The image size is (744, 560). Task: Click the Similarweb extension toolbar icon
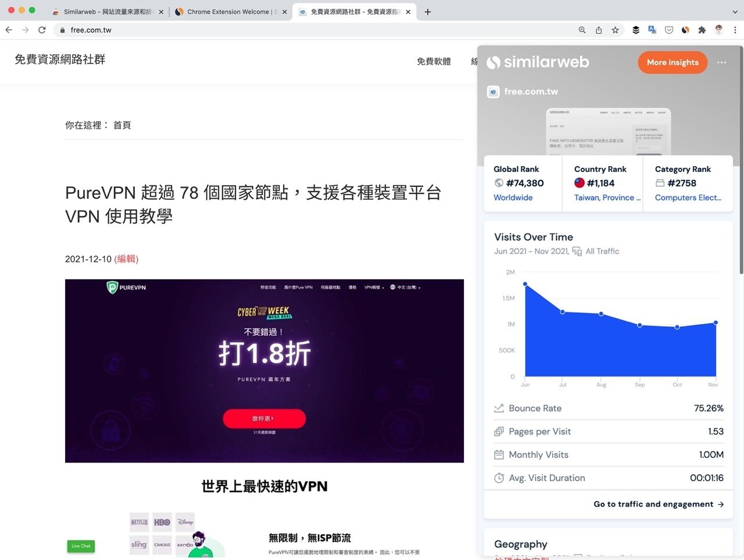(685, 30)
